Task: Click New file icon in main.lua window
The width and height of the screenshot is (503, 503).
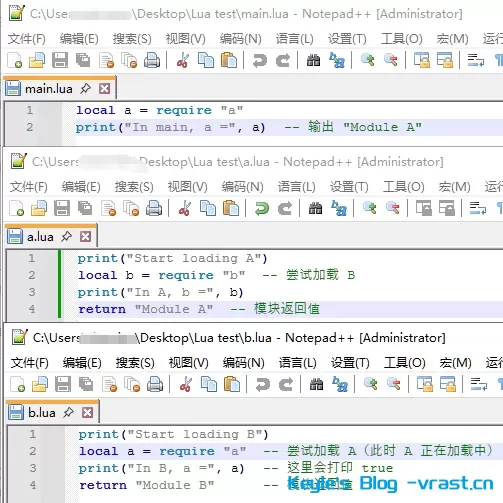Action: (15, 61)
